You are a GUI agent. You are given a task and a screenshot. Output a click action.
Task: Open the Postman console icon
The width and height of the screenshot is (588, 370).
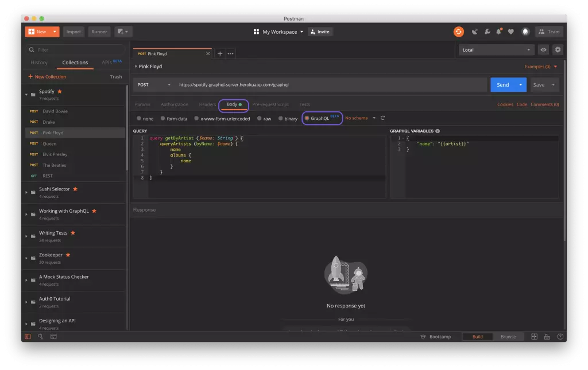pyautogui.click(x=53, y=337)
